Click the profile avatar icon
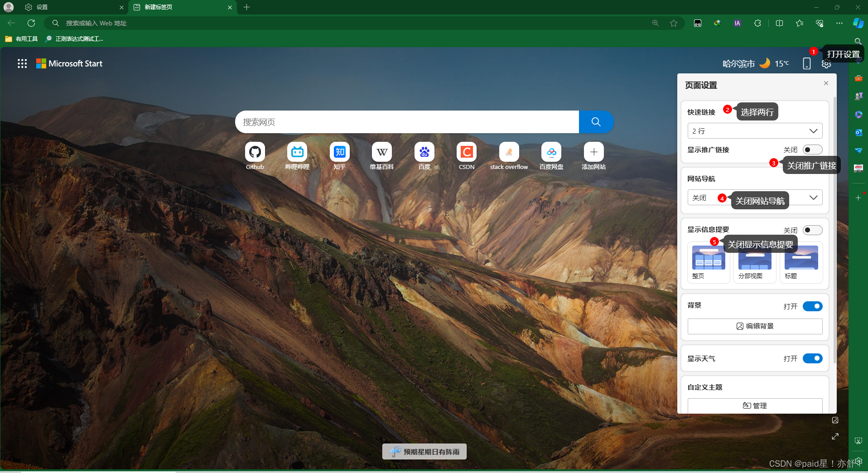The height and width of the screenshot is (473, 868). [x=9, y=7]
